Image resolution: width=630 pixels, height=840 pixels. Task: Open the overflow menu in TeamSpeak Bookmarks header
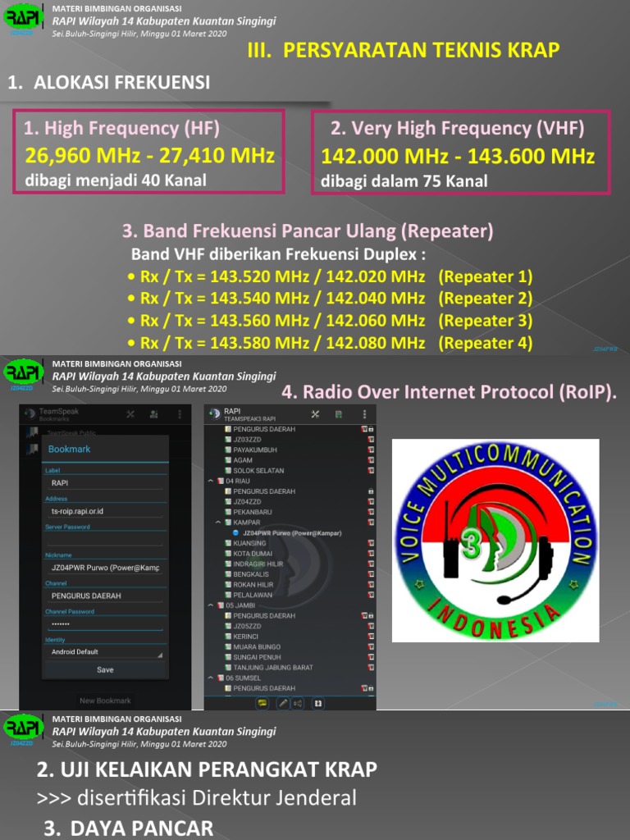[x=180, y=414]
